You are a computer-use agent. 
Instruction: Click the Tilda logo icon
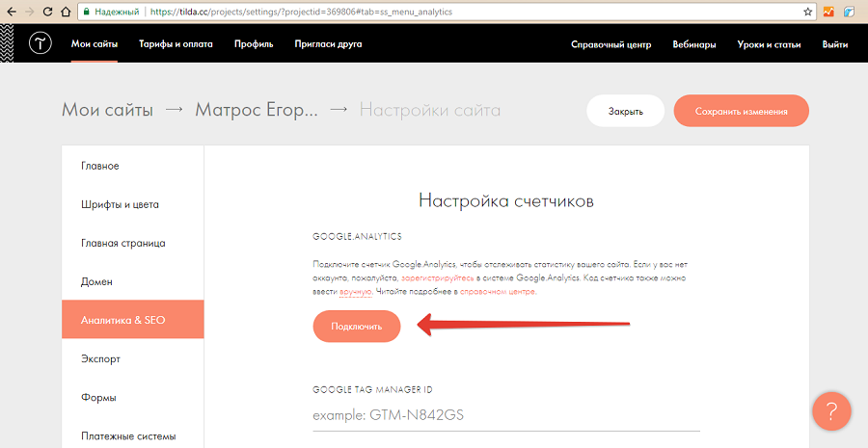(x=41, y=43)
